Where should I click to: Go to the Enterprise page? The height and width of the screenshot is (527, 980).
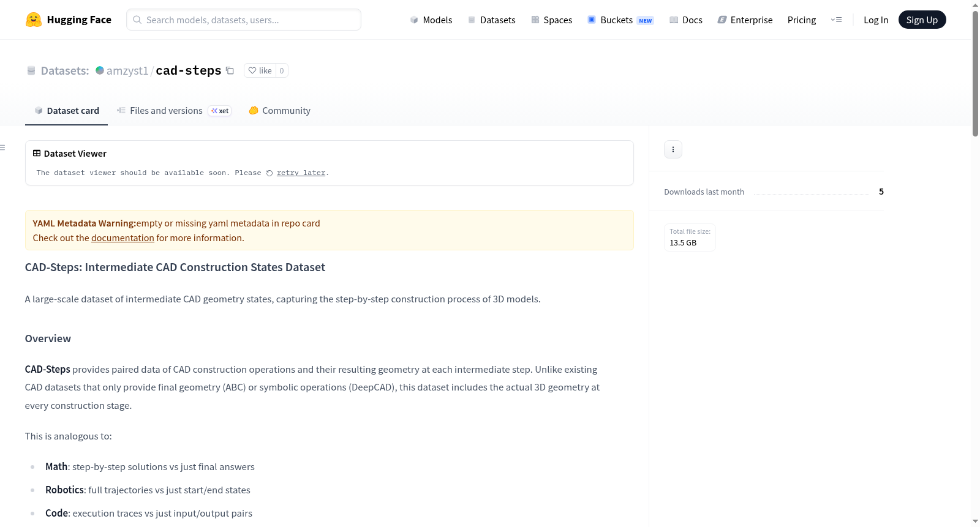click(745, 20)
